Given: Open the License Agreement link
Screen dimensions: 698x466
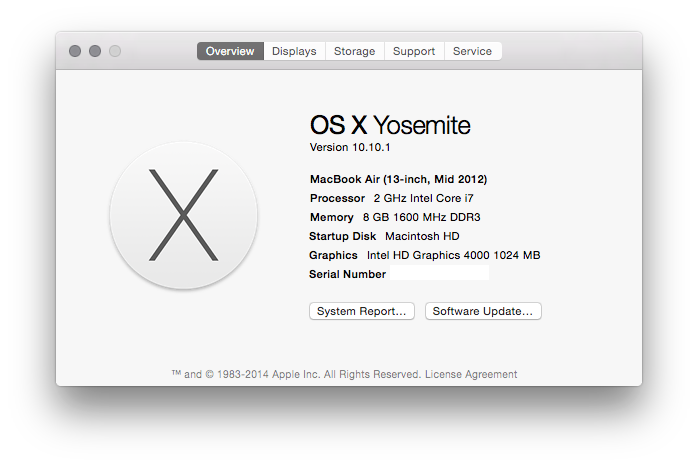Looking at the screenshot, I should click(x=471, y=374).
